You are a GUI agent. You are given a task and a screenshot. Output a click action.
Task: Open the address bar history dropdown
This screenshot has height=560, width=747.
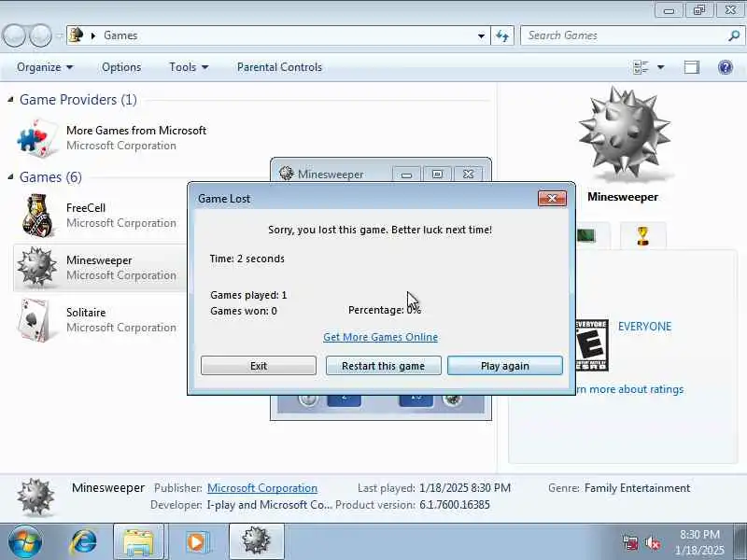(481, 35)
